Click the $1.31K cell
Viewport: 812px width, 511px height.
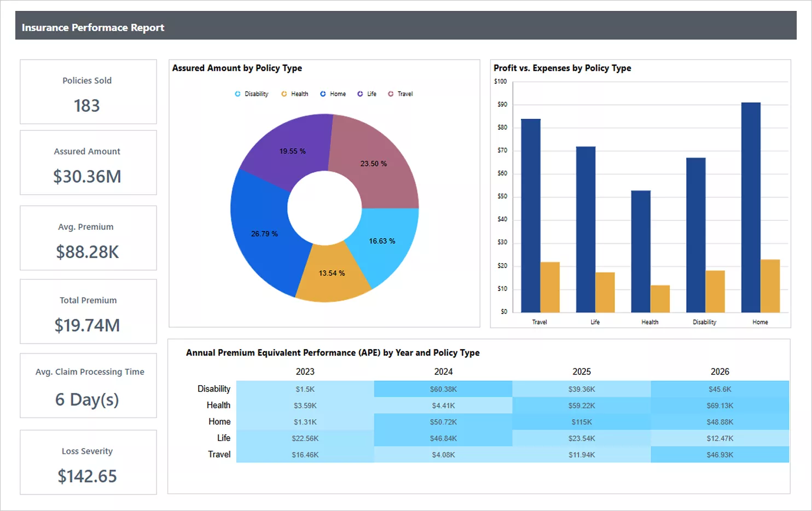305,422
